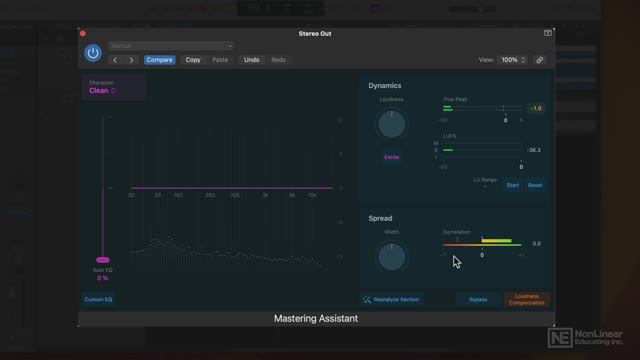Viewport: 640px width, 360px height.
Task: Click the LUFS -36.3 readout
Action: point(534,150)
